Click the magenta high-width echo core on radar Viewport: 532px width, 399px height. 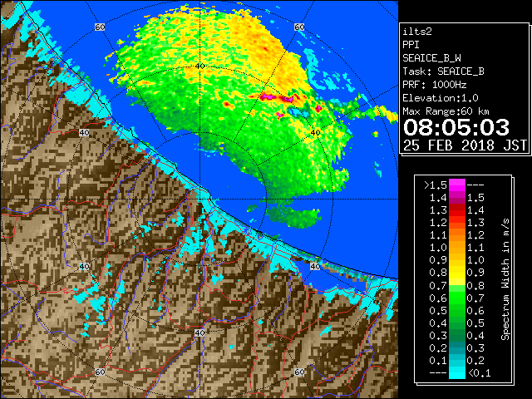pos(269,97)
